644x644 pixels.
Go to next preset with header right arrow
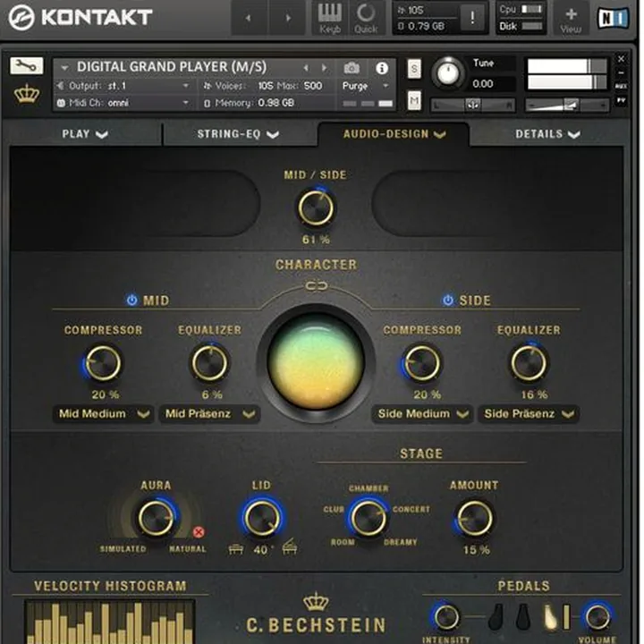point(288,18)
